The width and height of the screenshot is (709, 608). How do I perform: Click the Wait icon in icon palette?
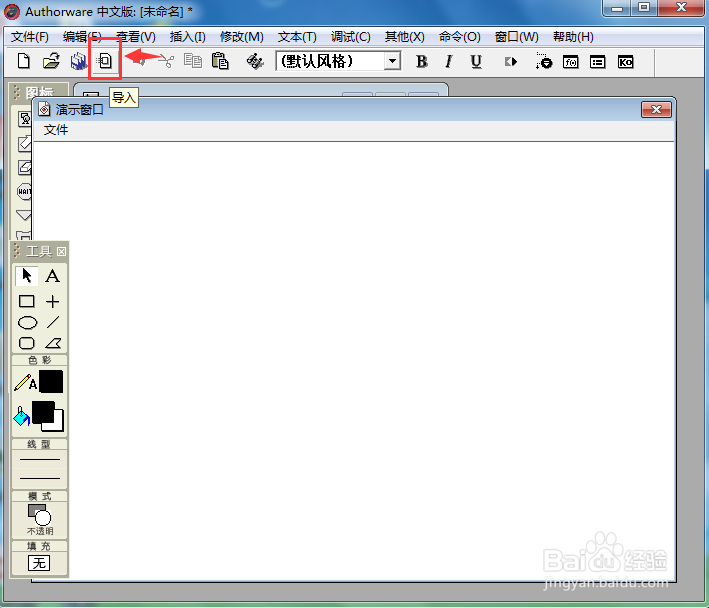24,192
